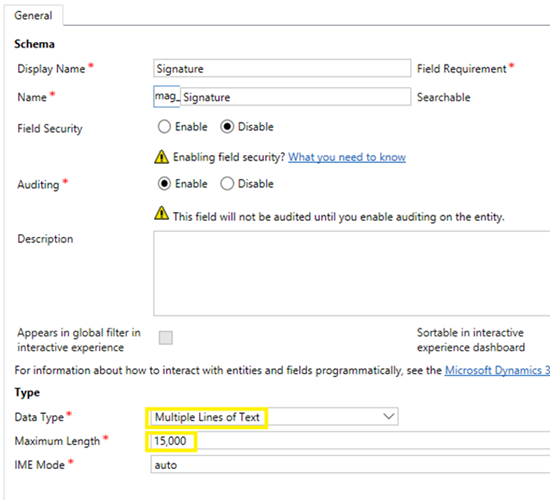
Task: Select Disable radio for Auditing
Action: point(227,184)
